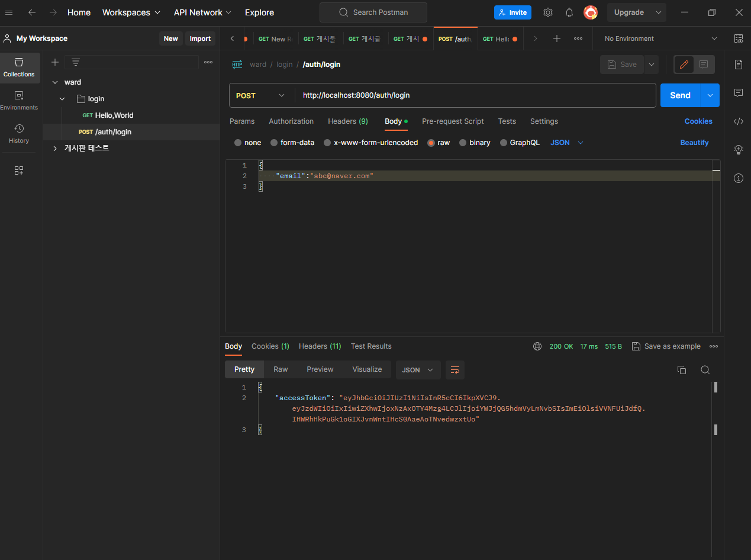Click the Import button
The height and width of the screenshot is (560, 751).
click(200, 38)
